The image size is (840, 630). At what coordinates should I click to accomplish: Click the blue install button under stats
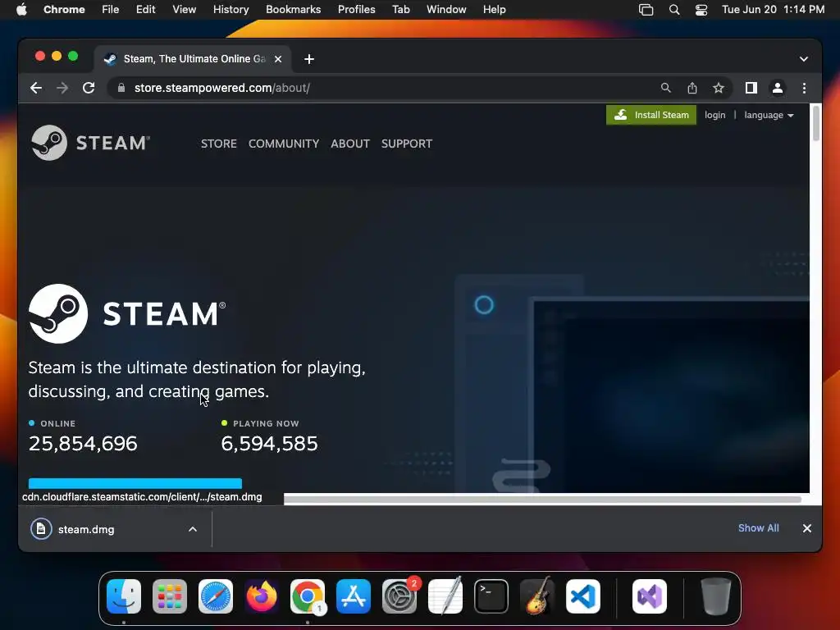pos(135,484)
